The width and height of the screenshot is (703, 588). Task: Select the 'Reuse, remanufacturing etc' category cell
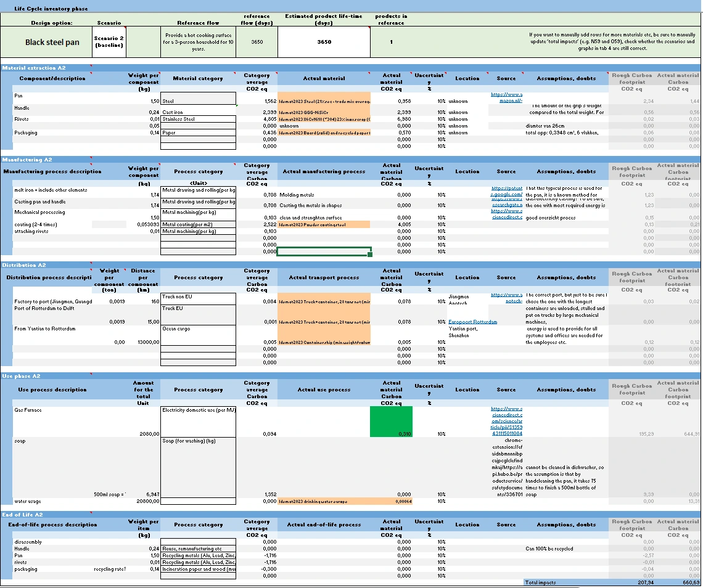pos(198,549)
